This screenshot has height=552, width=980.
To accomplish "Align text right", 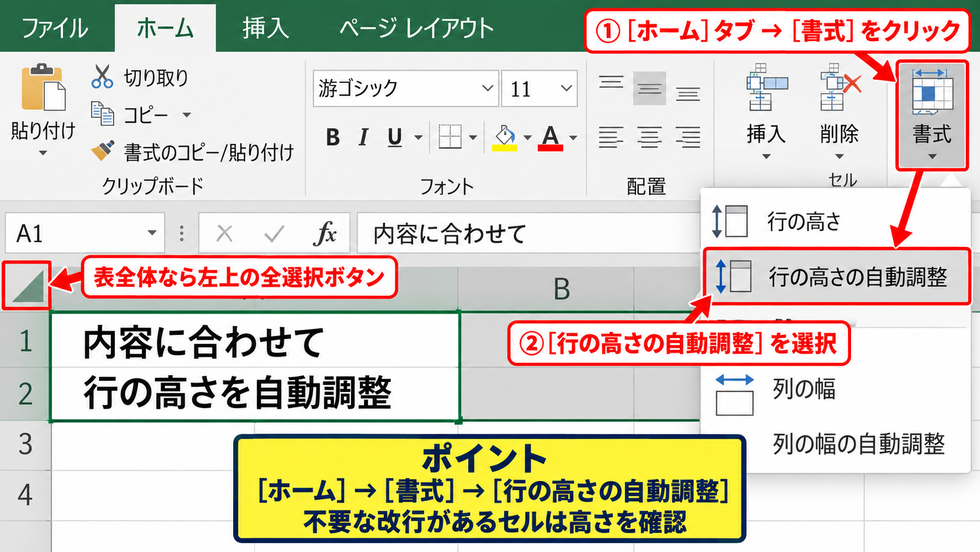I will tap(688, 137).
